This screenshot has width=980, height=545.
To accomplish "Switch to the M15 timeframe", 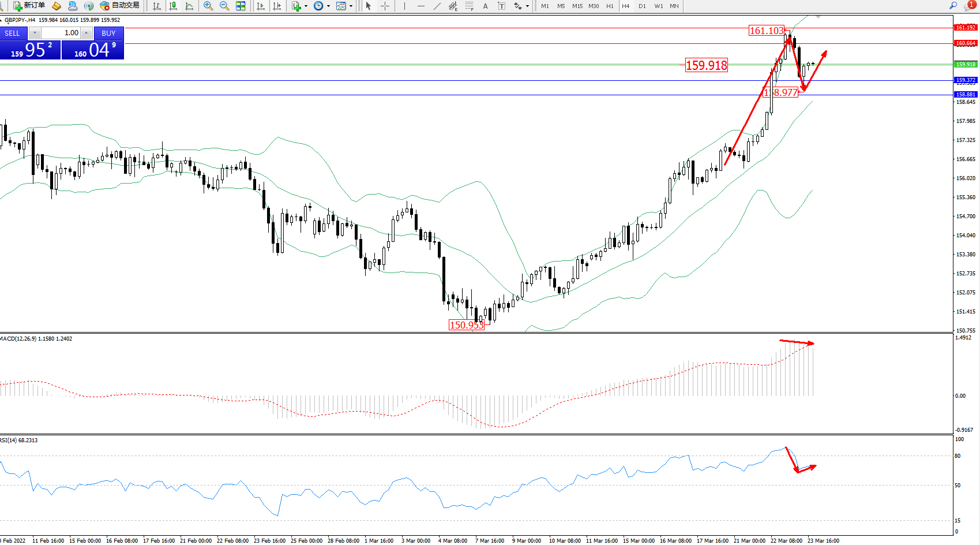I will (x=577, y=6).
